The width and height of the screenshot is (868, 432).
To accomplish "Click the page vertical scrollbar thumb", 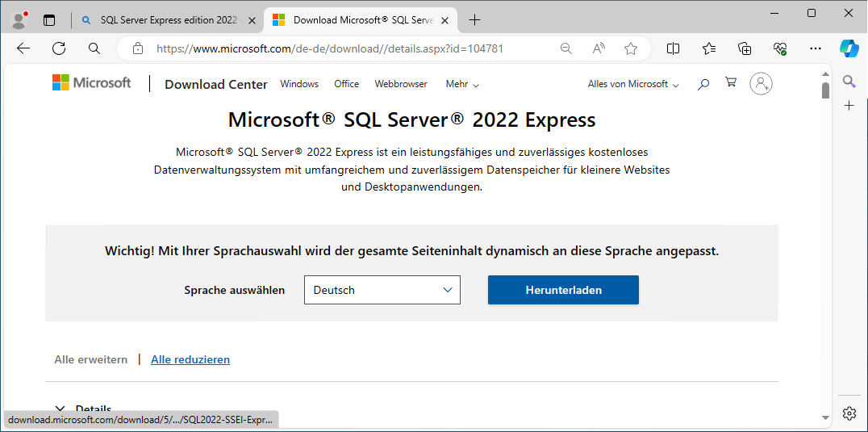I will pos(825,90).
